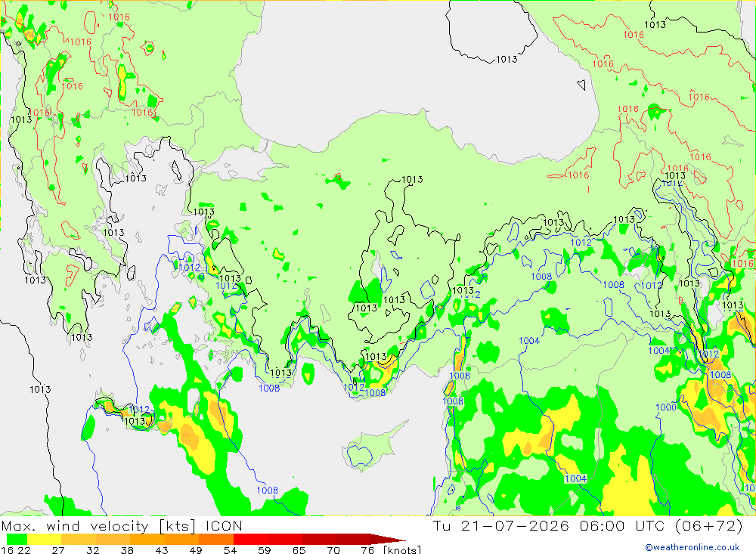Click the dark red arrow tip of legend bar

pyautogui.click(x=389, y=539)
